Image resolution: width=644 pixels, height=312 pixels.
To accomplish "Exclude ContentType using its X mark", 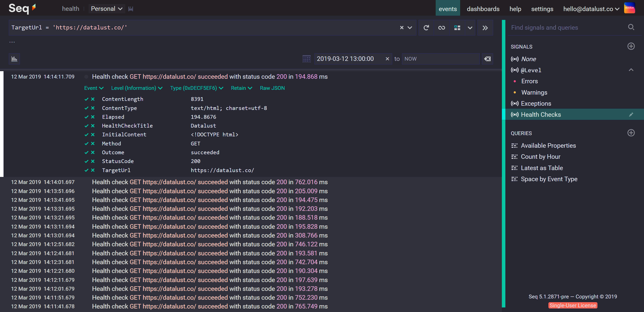I will pos(93,108).
